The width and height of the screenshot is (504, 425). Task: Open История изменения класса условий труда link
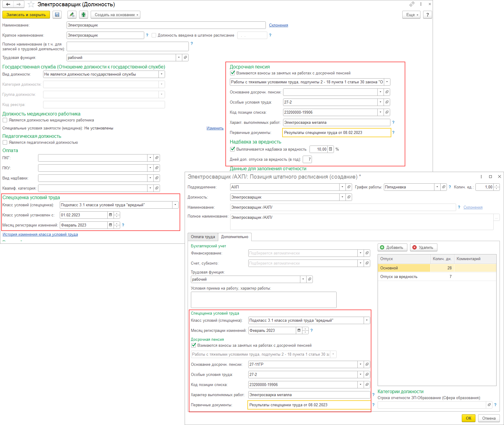[40, 235]
